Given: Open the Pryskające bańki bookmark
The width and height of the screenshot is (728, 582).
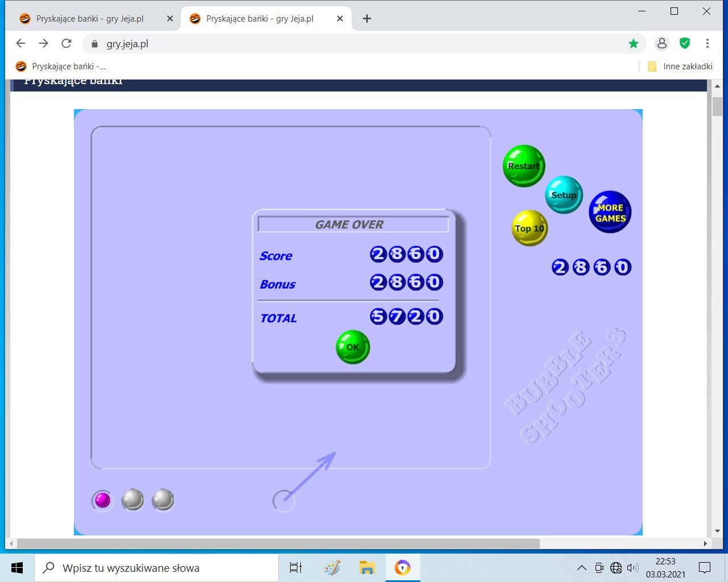Looking at the screenshot, I should coord(61,66).
